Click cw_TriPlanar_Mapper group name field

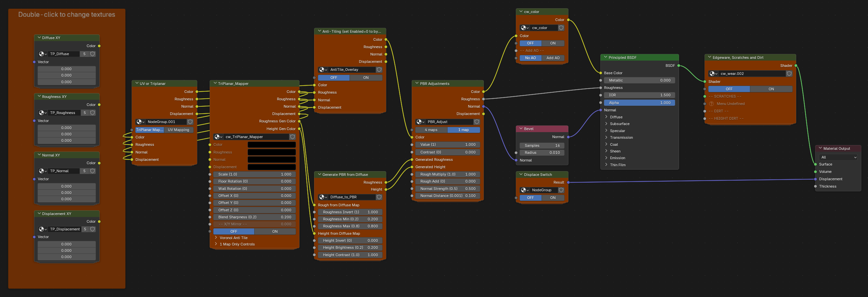[x=257, y=137]
